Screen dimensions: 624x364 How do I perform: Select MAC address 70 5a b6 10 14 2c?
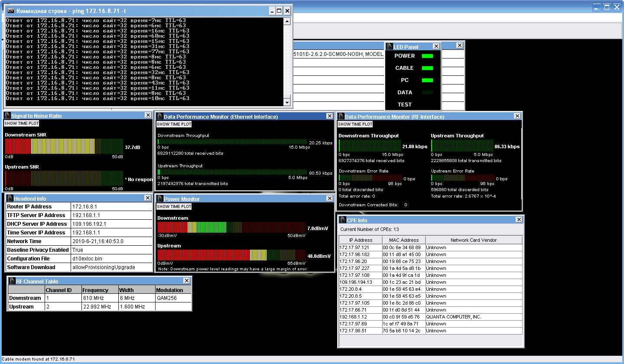pos(403,331)
